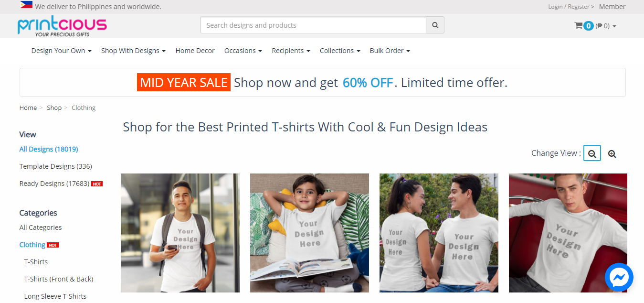Select the T-Shirts (Front & Back) category
The width and height of the screenshot is (644, 303).
pos(59,279)
